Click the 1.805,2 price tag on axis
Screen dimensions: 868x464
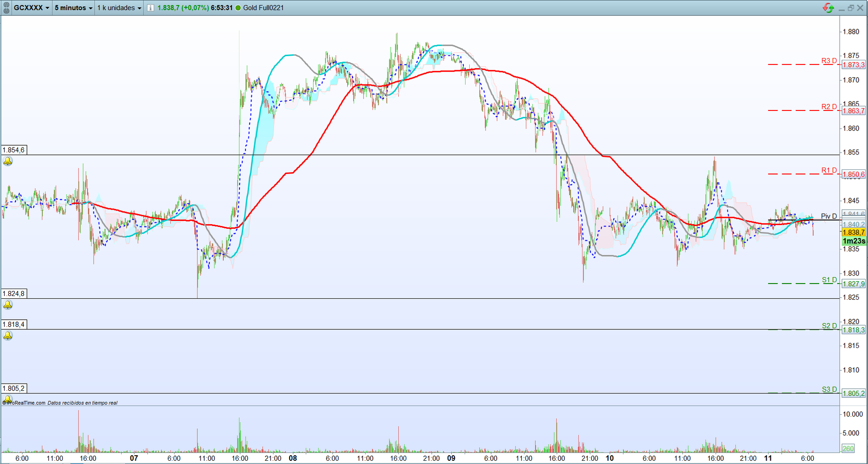click(854, 393)
